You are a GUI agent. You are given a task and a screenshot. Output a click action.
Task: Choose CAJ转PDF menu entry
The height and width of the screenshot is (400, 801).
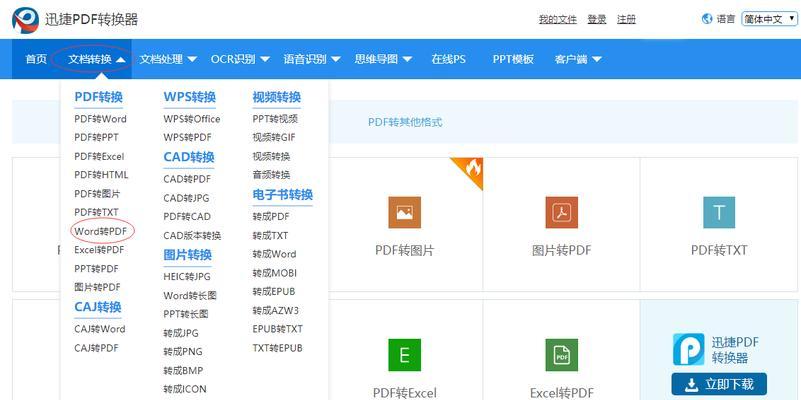point(96,348)
